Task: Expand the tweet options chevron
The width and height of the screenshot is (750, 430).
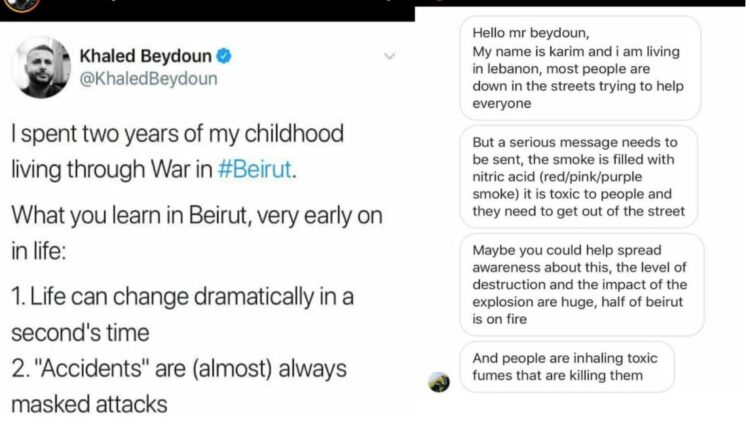Action: click(x=390, y=56)
